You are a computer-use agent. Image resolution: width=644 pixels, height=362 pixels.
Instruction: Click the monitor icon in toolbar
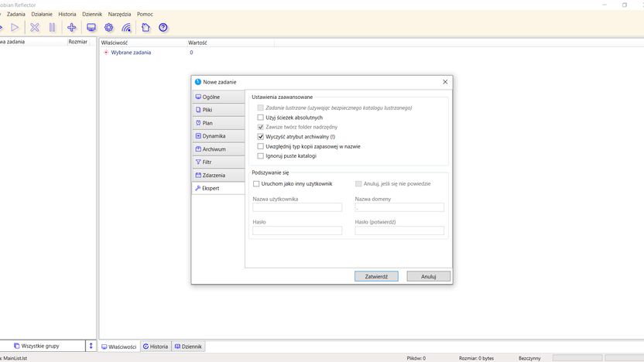point(91,28)
